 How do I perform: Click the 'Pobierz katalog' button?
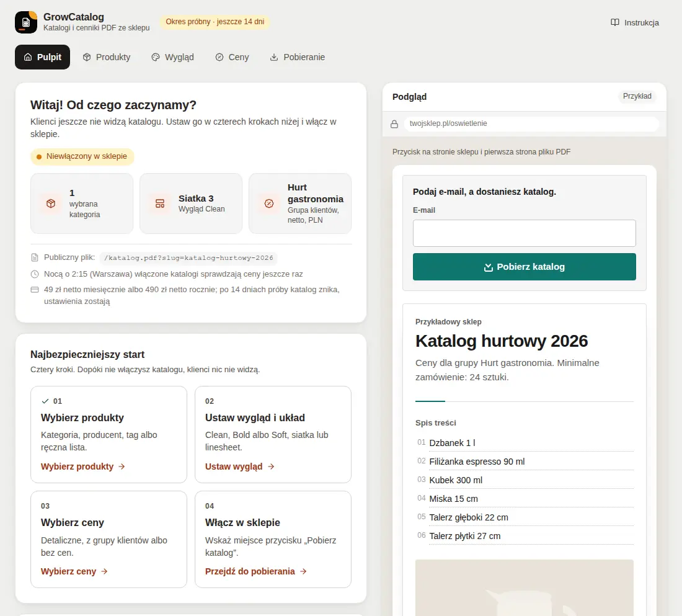coord(524,267)
